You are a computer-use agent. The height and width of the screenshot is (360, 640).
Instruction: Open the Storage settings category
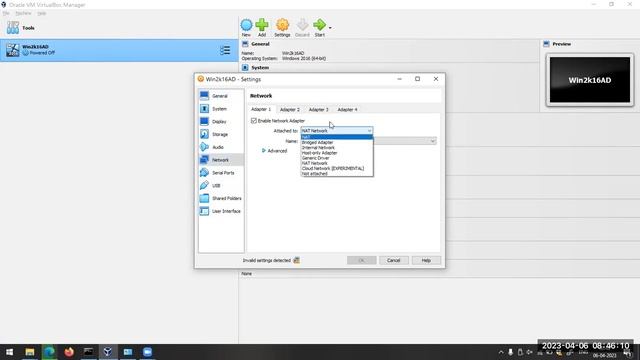[221, 134]
